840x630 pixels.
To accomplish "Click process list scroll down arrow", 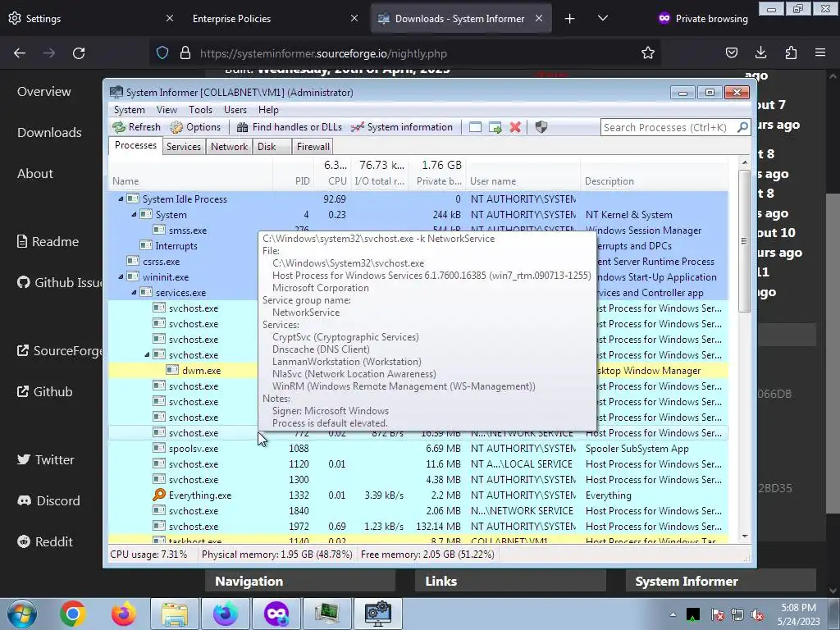I will coord(745,536).
